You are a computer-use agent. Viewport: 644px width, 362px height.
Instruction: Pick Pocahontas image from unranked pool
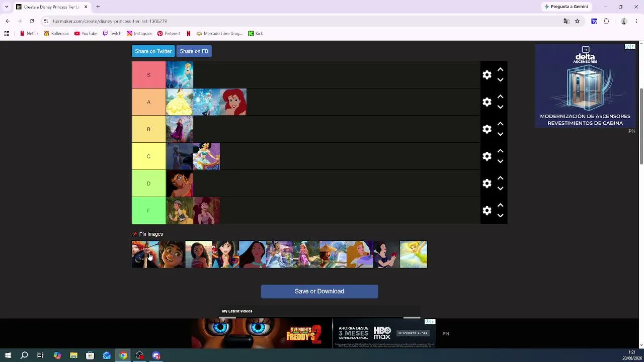point(252,254)
